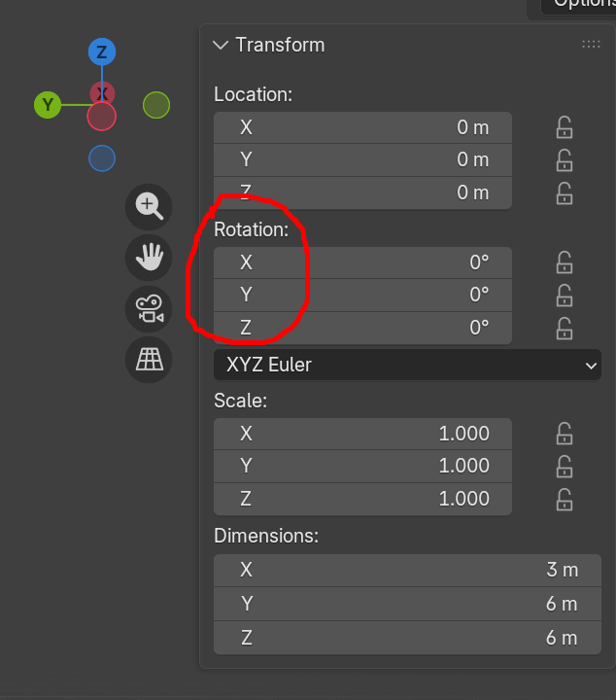Click the Location Y 0 m field
This screenshot has height=700, width=616.
point(362,159)
